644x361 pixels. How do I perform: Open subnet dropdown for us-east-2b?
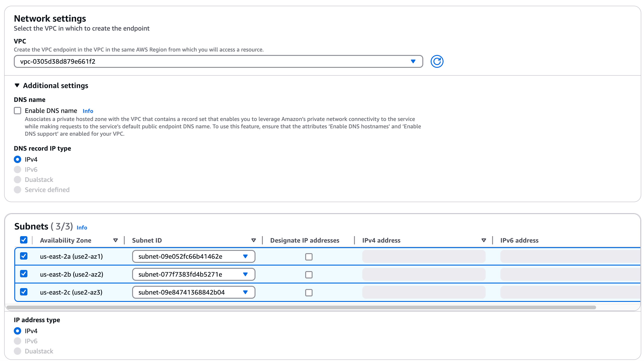pos(246,274)
